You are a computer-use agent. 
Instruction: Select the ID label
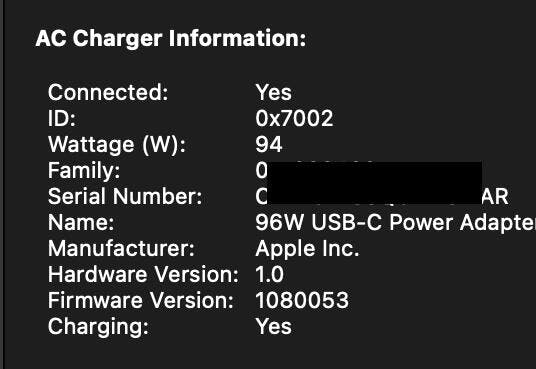62,119
